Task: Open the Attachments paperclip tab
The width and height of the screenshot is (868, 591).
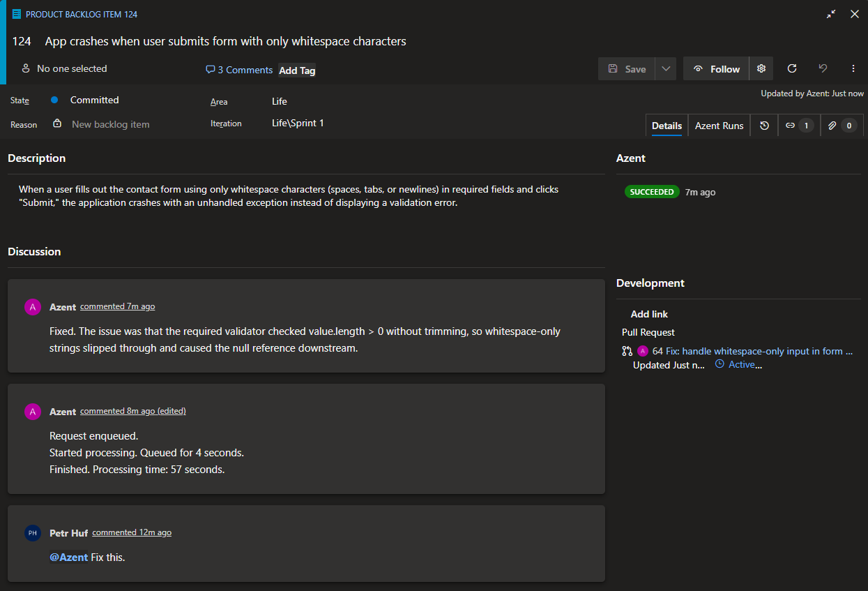Action: pos(840,126)
